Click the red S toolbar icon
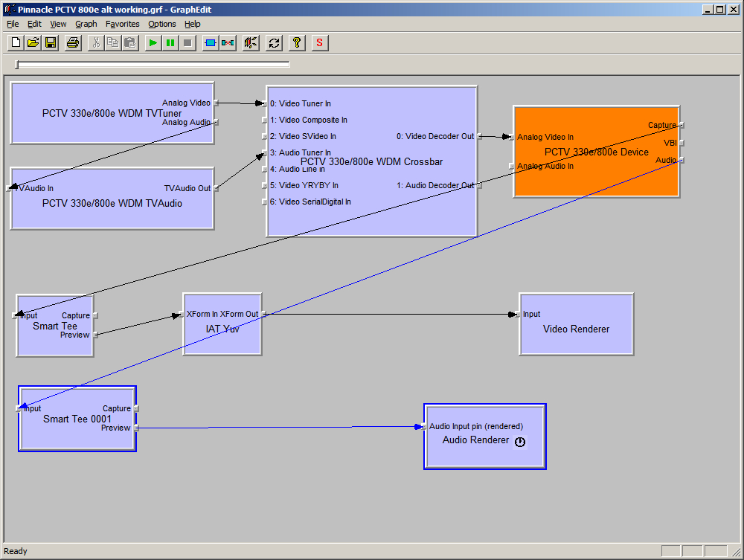The image size is (744, 560). tap(319, 42)
